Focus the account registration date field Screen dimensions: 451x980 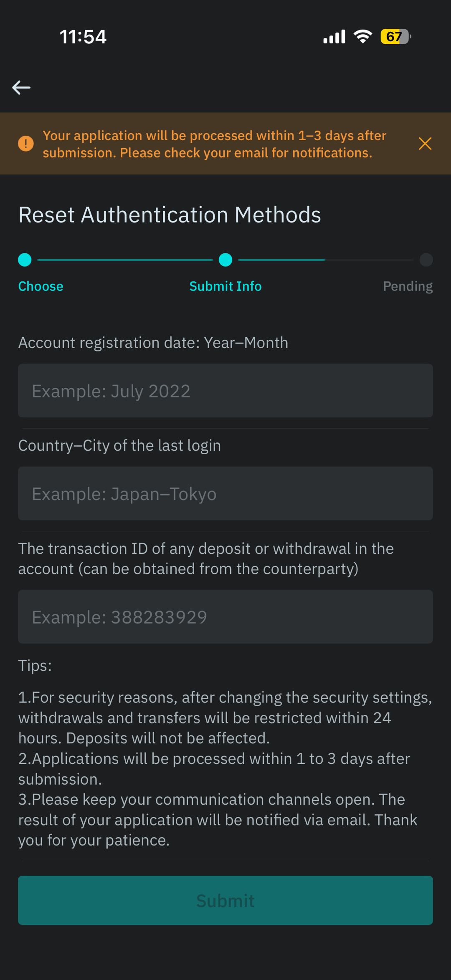225,391
